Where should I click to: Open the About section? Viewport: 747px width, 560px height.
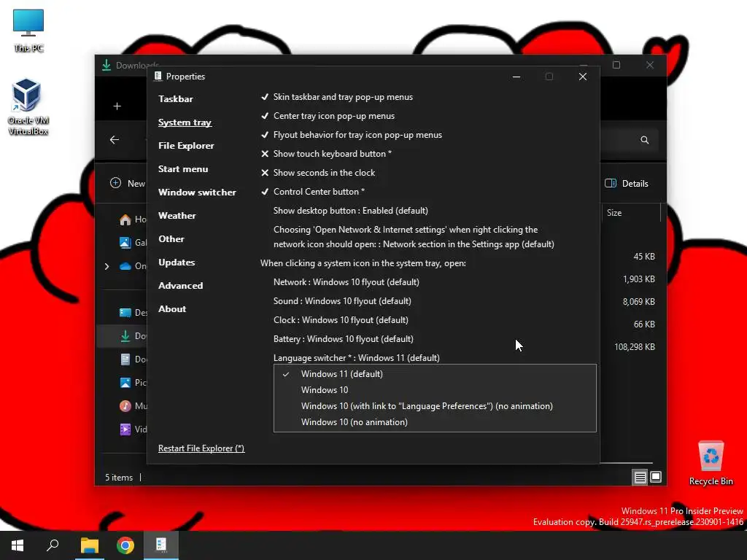pos(172,309)
